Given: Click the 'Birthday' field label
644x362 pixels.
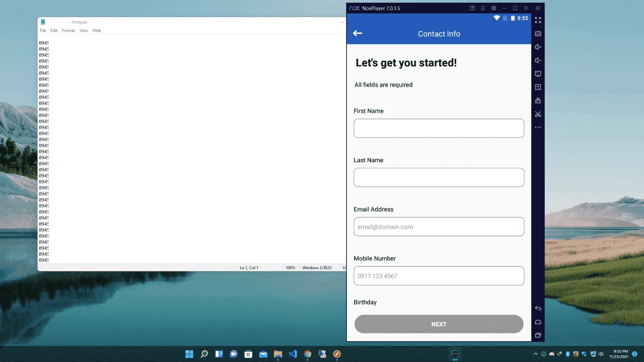Looking at the screenshot, I should pos(365,302).
